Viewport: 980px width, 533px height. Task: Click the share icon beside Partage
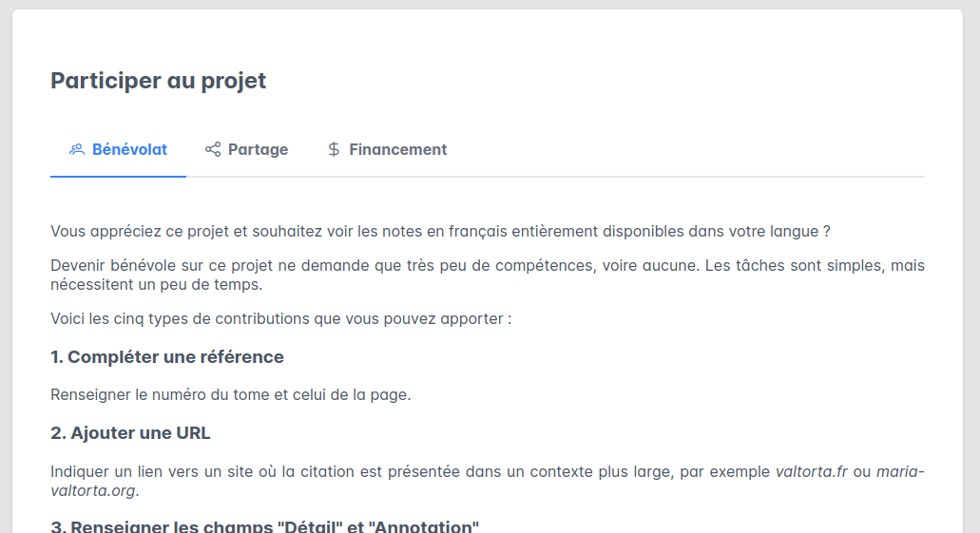coord(213,149)
